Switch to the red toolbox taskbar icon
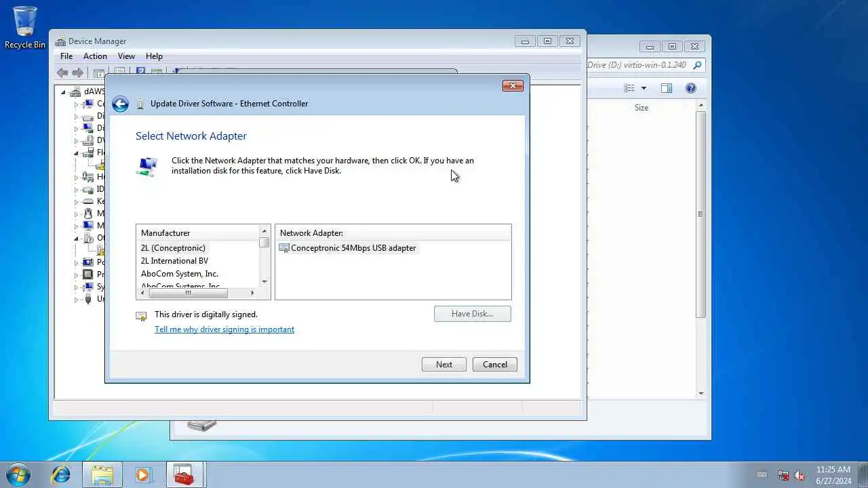This screenshot has height=488, width=868. pos(184,474)
